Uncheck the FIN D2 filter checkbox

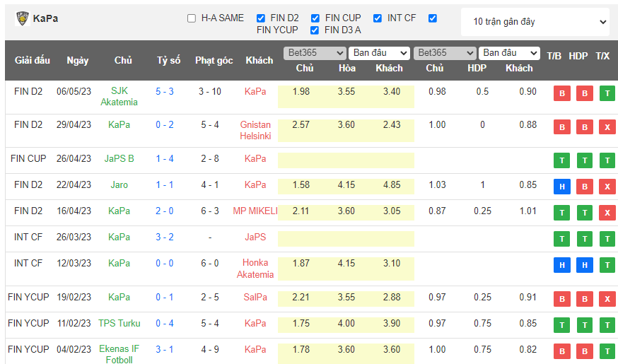coord(261,18)
